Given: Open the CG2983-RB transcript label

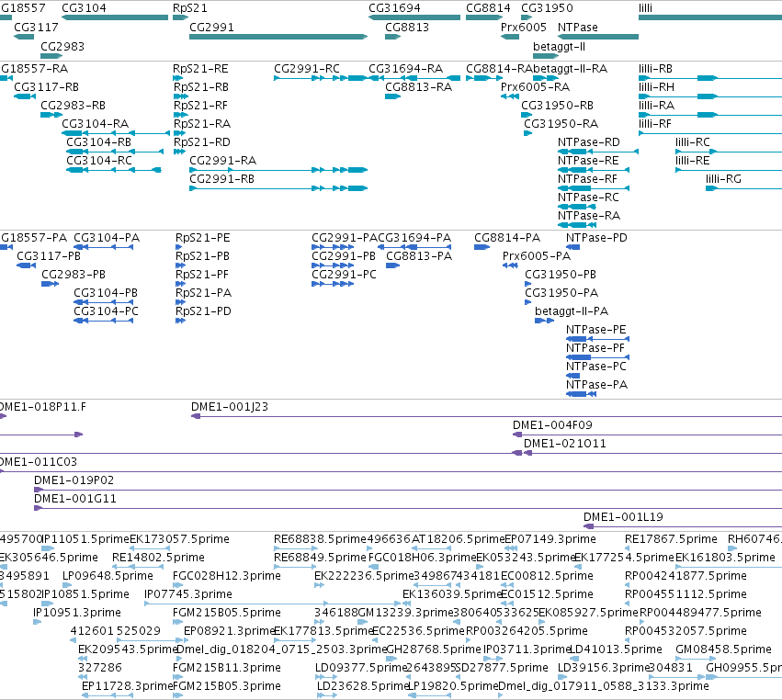Looking at the screenshot, I should (73, 106).
